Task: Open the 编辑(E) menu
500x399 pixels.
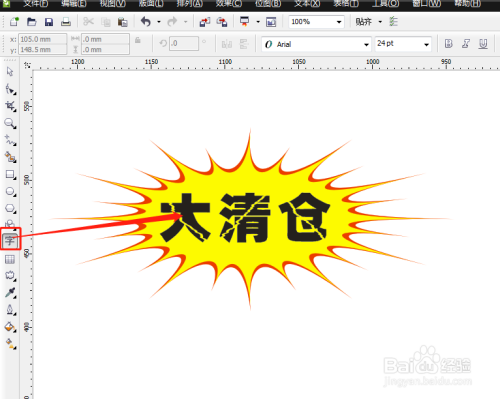Action: point(74,4)
